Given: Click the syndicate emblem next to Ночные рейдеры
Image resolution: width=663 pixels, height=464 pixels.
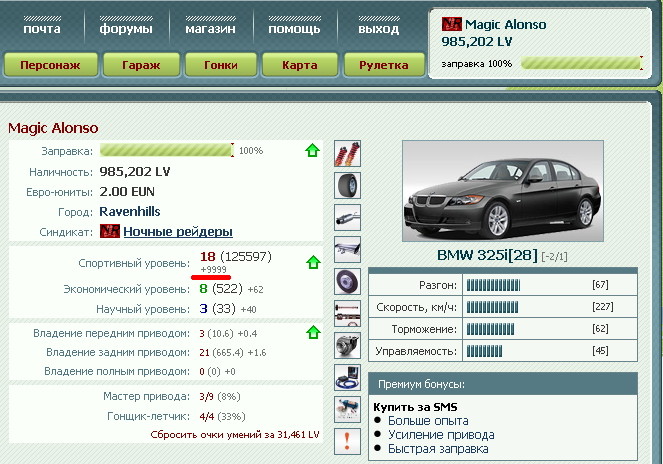Looking at the screenshot, I should click(110, 231).
